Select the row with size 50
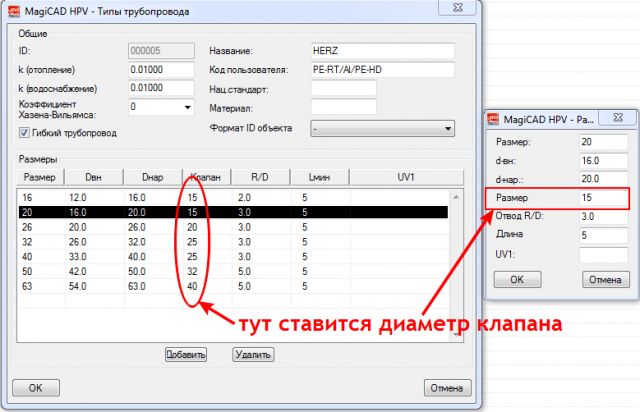Screen dimensions: 640x412 tap(233, 271)
